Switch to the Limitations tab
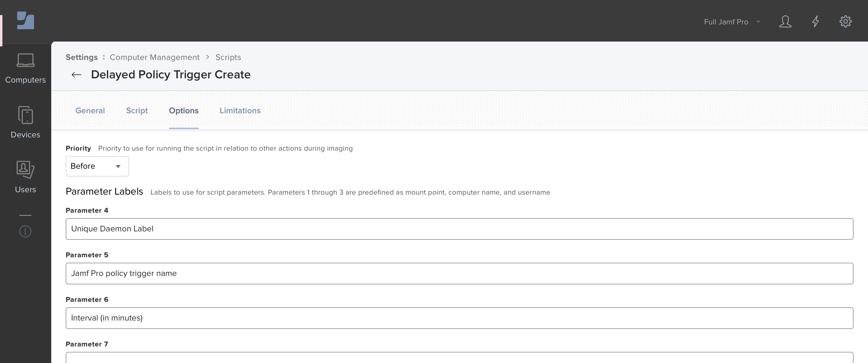The image size is (868, 363). coord(240,110)
